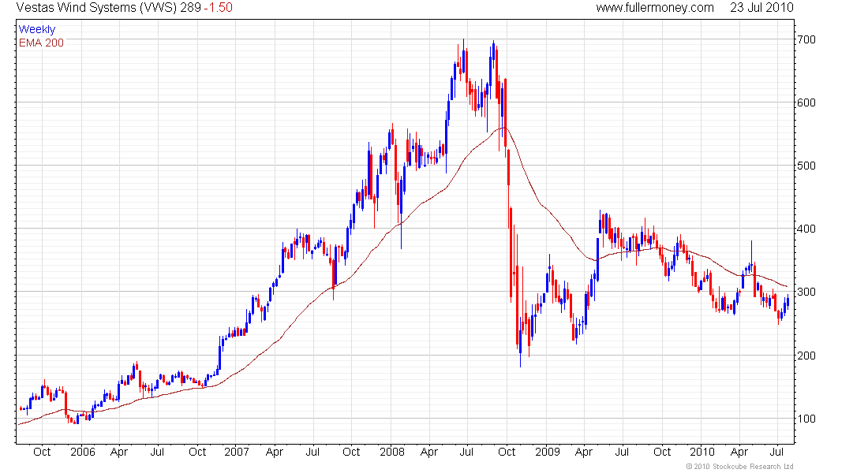Click the Vestas Wind Systems (VWS) title
868x473 pixels.
(97, 8)
